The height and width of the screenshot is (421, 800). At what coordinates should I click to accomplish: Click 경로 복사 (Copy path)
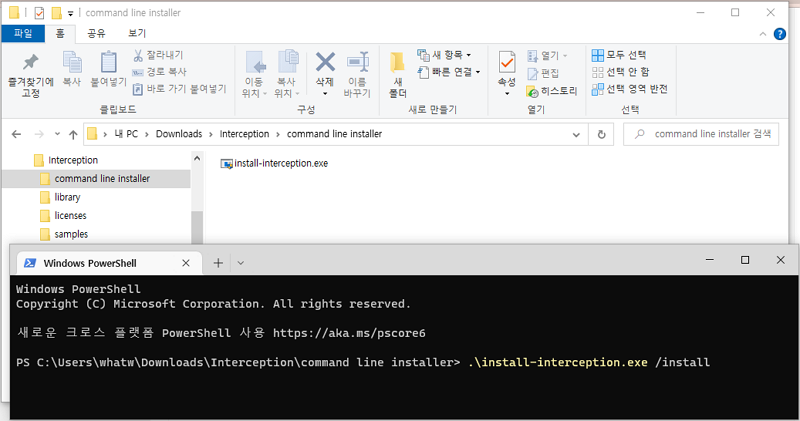click(159, 72)
